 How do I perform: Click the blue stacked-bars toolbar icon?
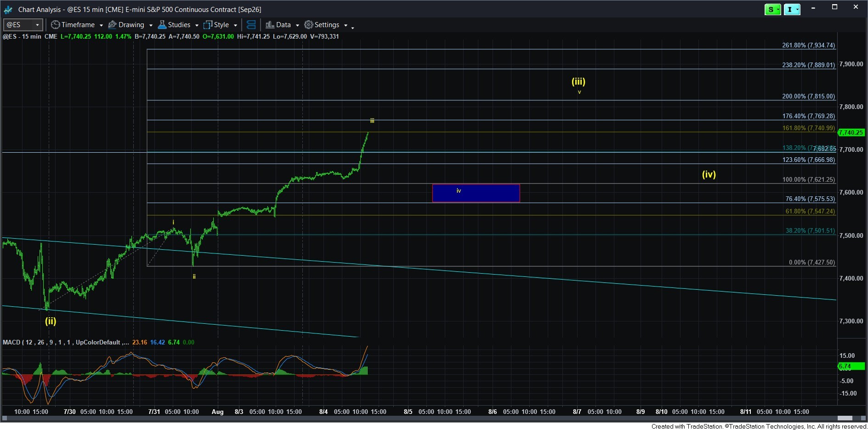(x=251, y=25)
